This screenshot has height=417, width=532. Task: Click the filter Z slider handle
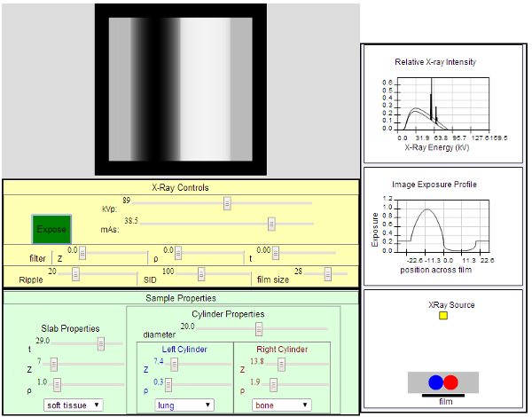(82, 254)
